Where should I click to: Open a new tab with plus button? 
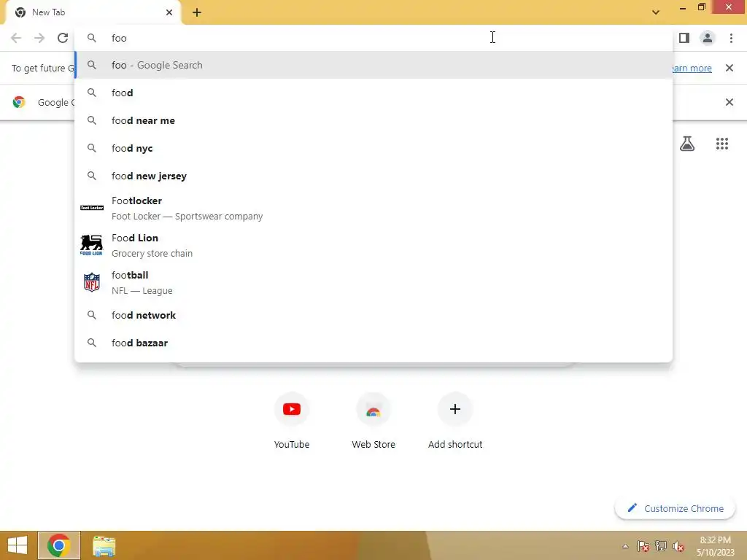[197, 12]
